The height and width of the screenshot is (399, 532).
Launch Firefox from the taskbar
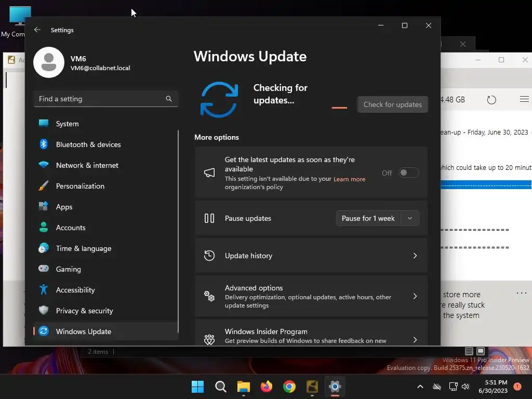click(267, 387)
